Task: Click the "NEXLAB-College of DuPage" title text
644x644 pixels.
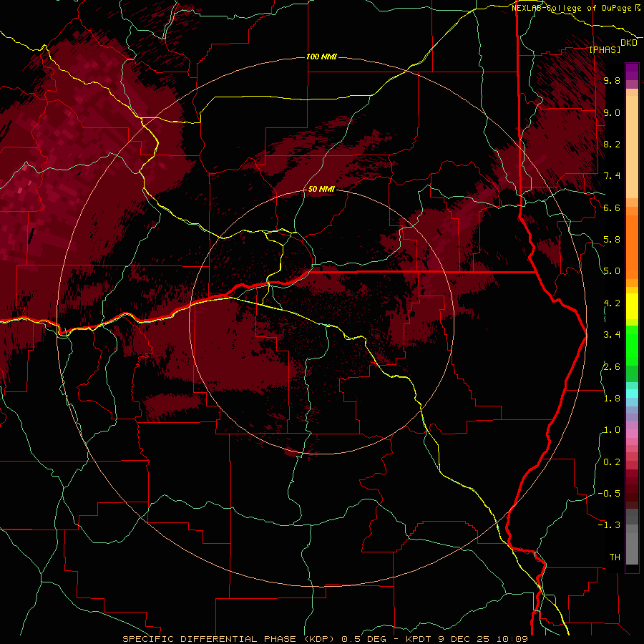Action: coord(572,8)
